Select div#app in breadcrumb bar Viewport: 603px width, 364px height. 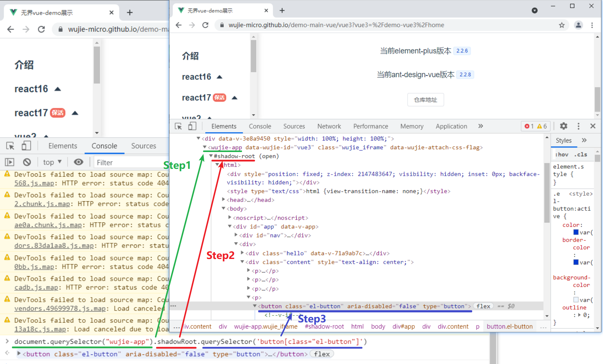(403, 327)
